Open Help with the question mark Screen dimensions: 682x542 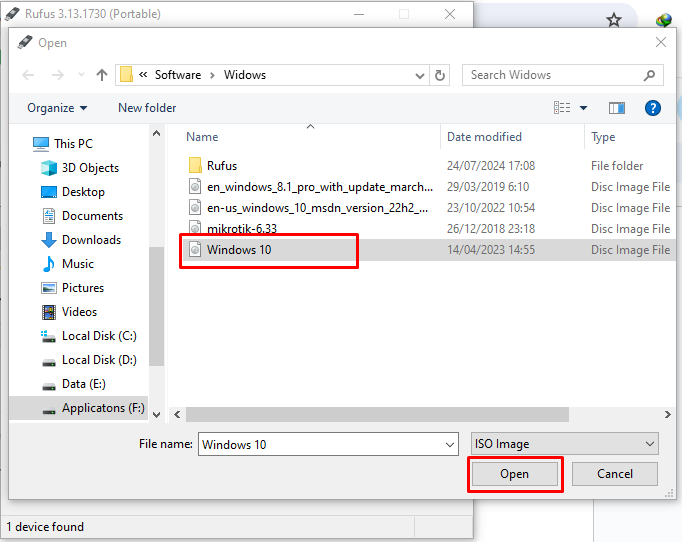652,108
